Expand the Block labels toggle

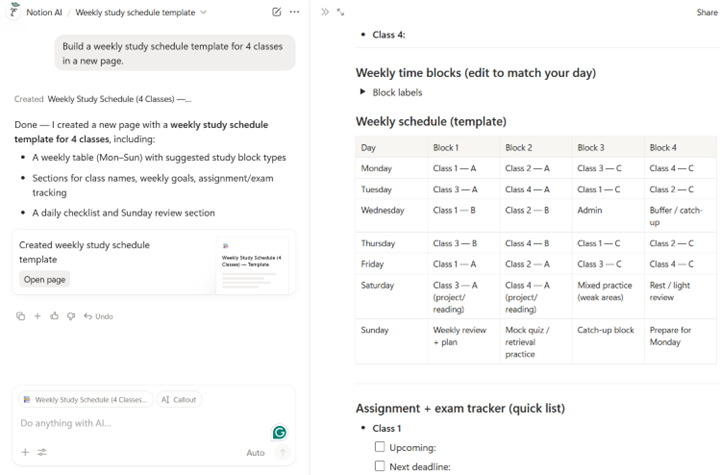[x=362, y=92]
